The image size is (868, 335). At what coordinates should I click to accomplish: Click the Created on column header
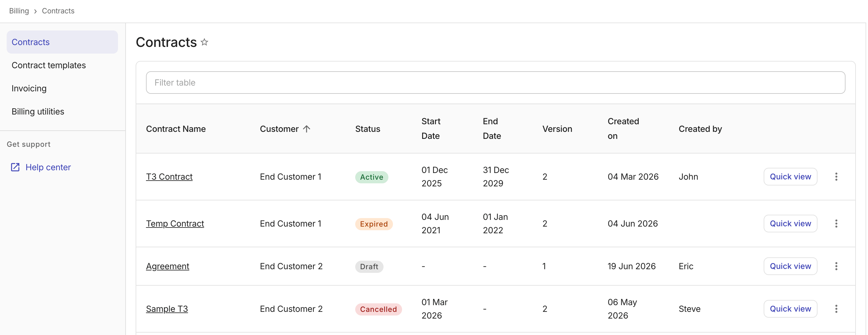623,129
